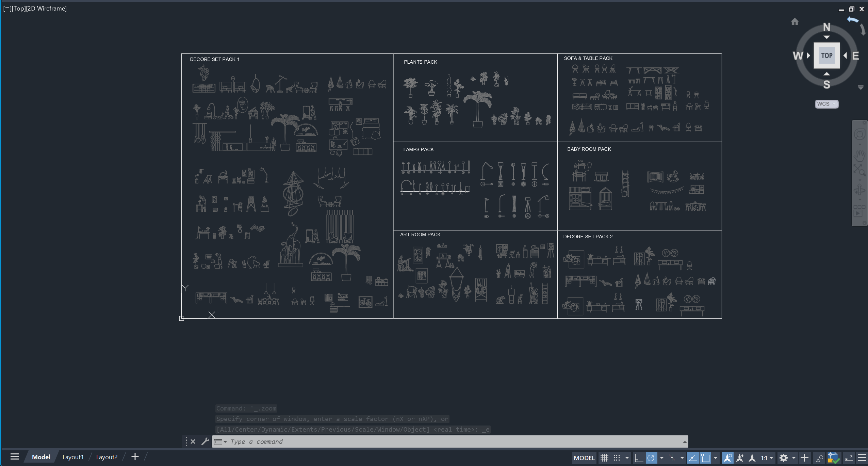Toggle Ortho mode in status bar
This screenshot has width=868, height=466.
pyautogui.click(x=639, y=458)
